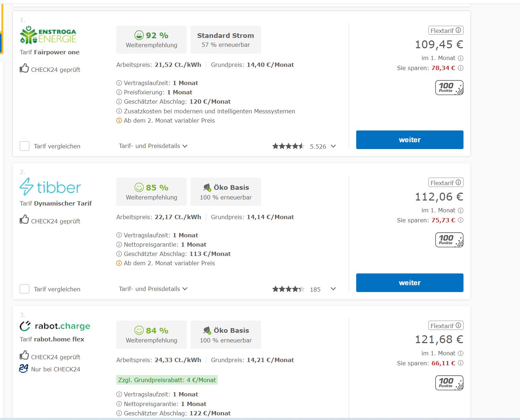Open tibber ratings chevron beside 185
The width and height of the screenshot is (520, 420).
[x=333, y=289]
